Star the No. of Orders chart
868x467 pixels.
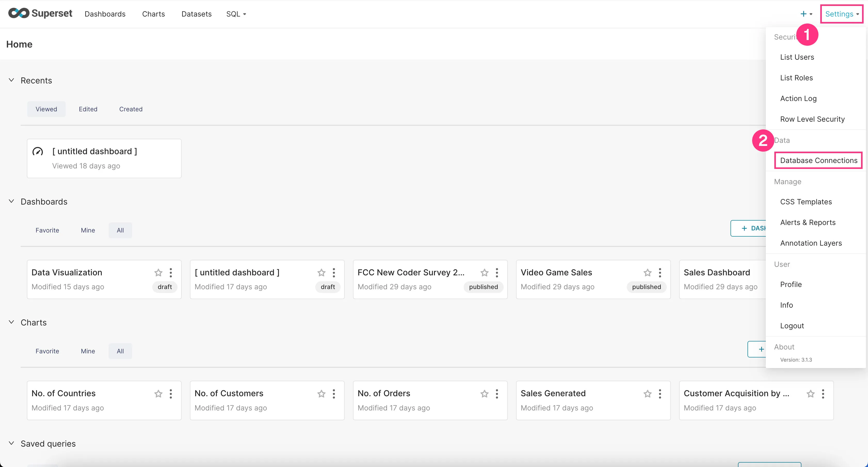click(x=485, y=393)
